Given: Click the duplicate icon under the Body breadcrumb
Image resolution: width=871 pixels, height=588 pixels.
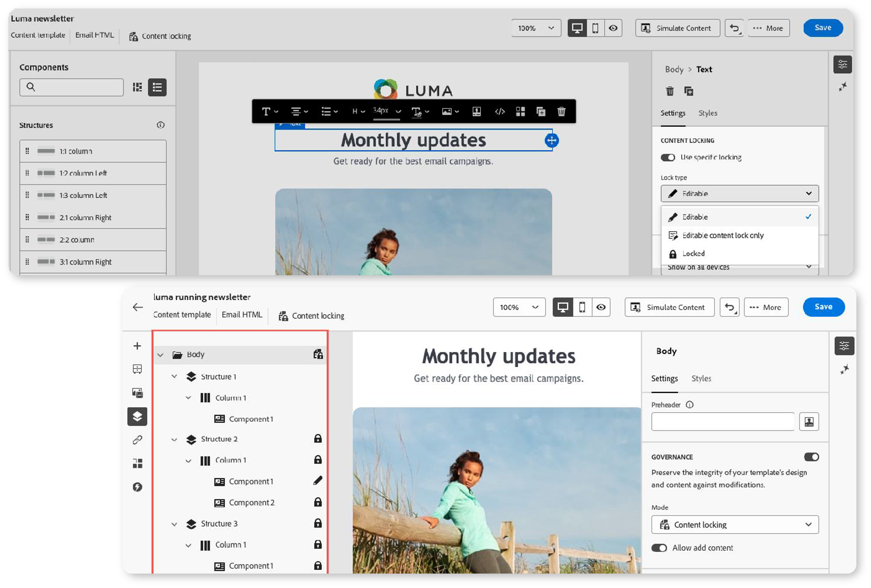Looking at the screenshot, I should 688,91.
